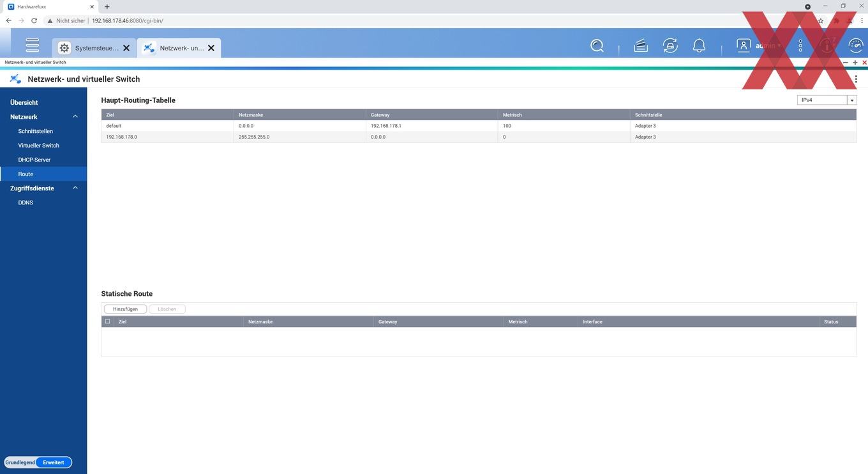
Task: Switch to Grundlegend mode
Action: point(20,463)
